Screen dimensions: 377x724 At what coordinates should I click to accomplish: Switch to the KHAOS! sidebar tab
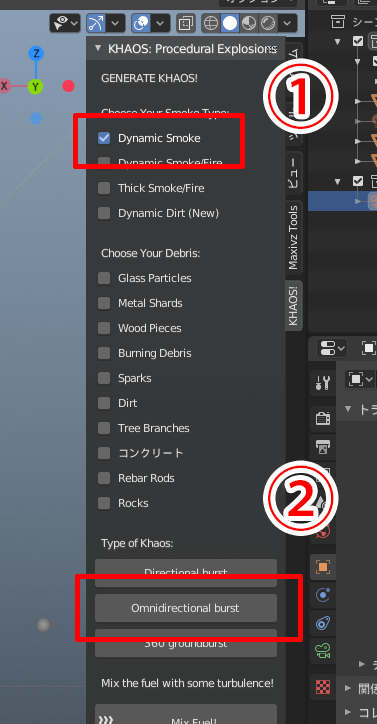[x=294, y=305]
